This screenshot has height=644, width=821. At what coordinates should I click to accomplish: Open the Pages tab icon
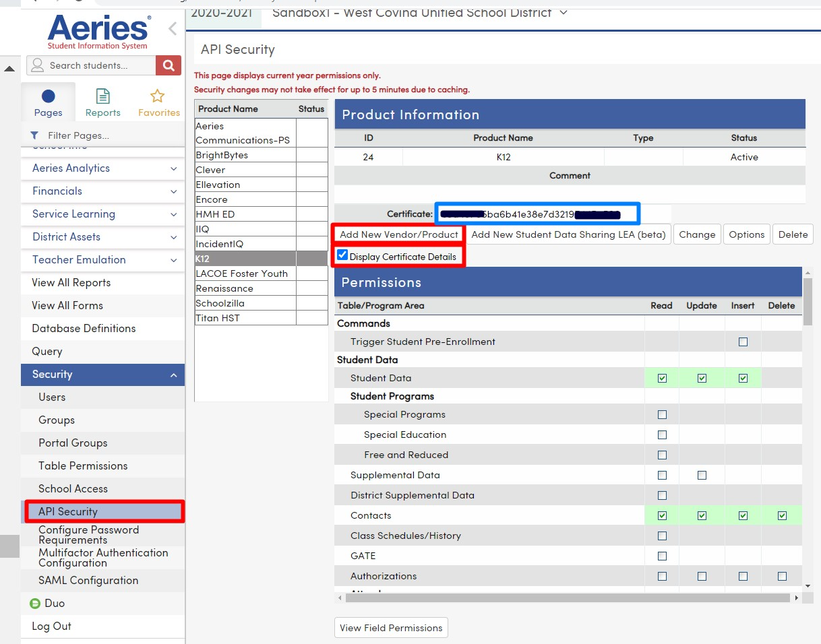pyautogui.click(x=49, y=96)
